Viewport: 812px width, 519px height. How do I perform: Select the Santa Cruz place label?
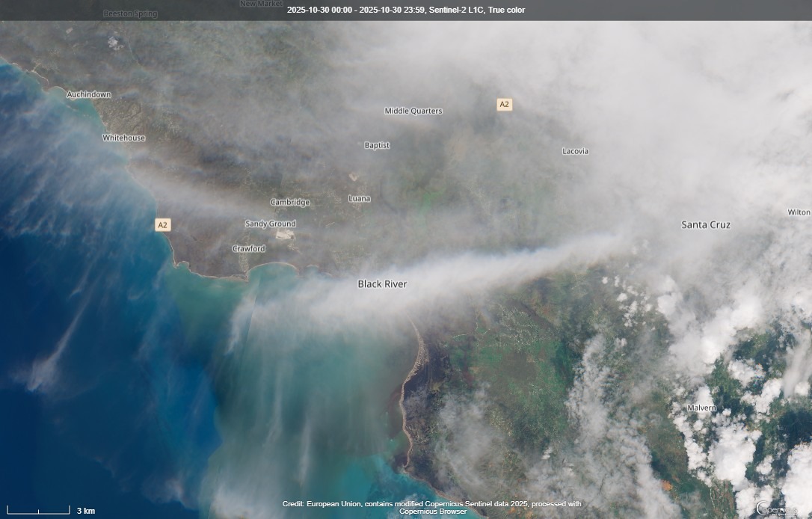705,224
